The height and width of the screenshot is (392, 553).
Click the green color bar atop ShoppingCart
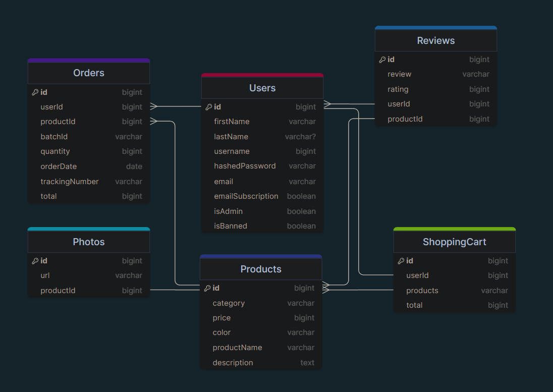coord(455,229)
